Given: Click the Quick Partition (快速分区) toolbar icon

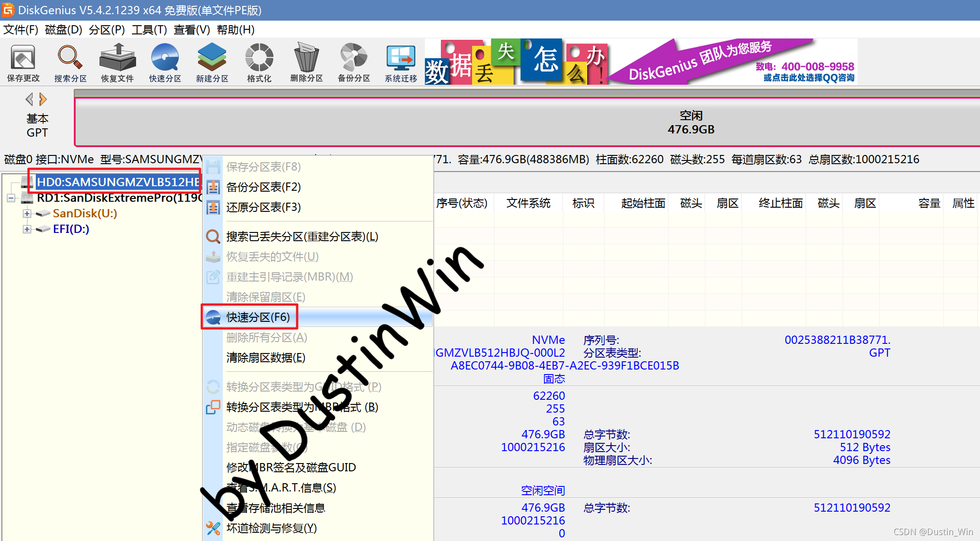Looking at the screenshot, I should 165,63.
